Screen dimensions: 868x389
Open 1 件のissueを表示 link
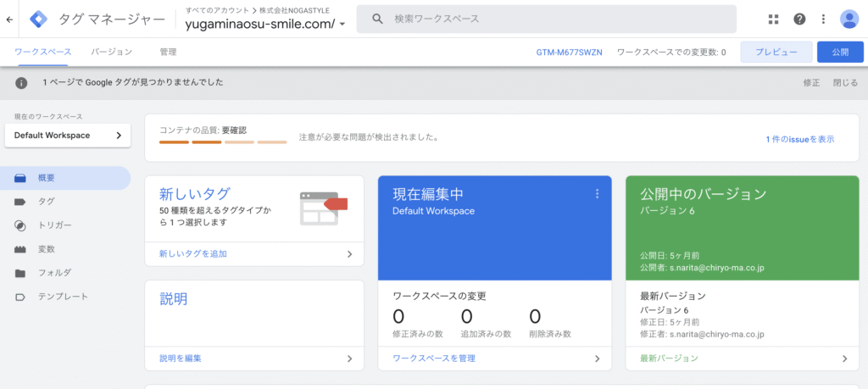(x=799, y=139)
